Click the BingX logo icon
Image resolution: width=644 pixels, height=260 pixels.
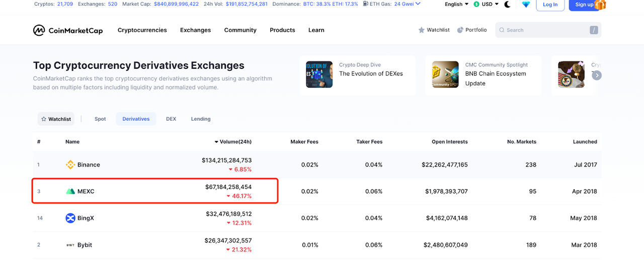pos(70,218)
